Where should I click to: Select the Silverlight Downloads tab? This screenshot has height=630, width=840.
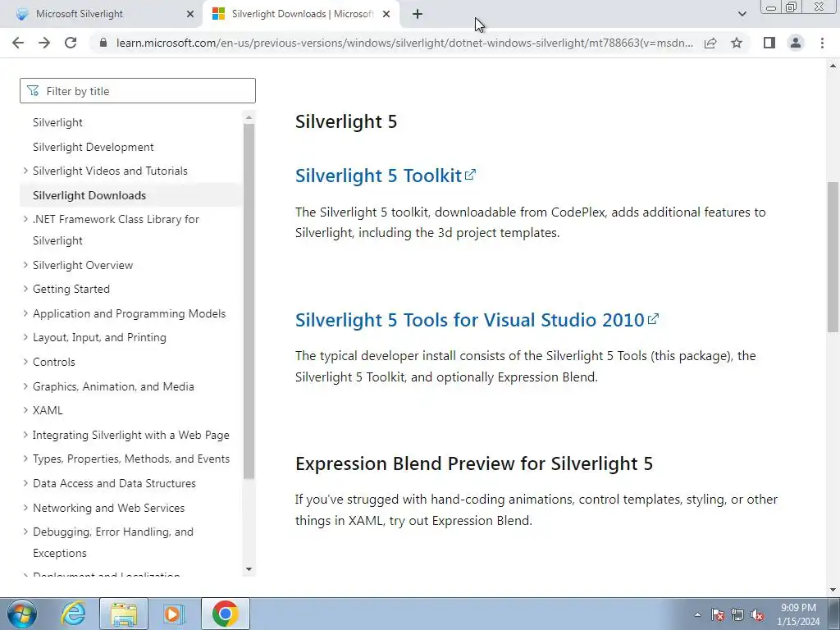(302, 14)
